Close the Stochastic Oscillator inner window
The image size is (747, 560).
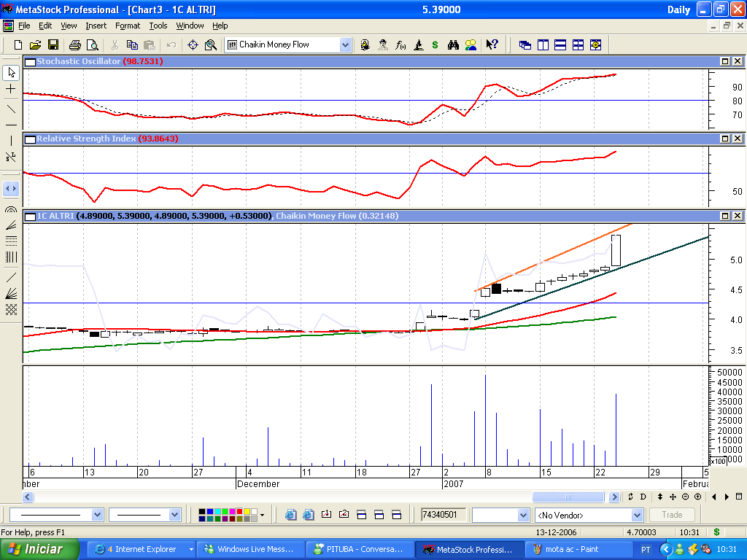point(738,61)
